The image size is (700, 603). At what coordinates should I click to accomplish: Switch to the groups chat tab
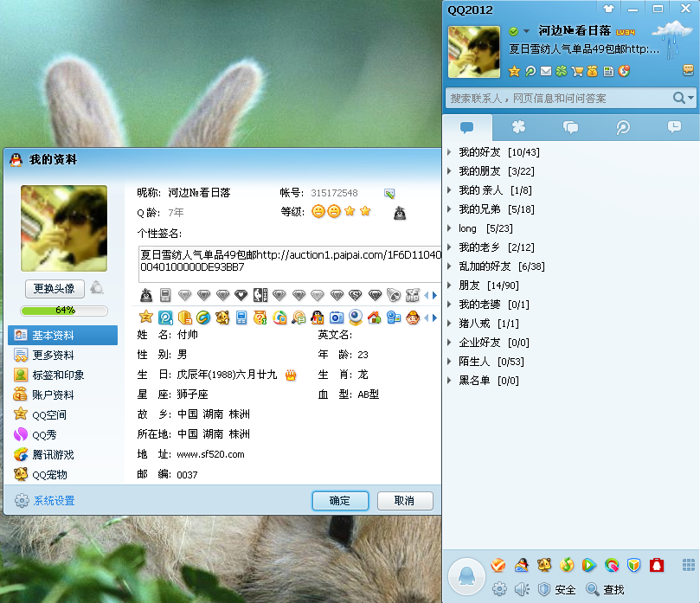click(570, 128)
